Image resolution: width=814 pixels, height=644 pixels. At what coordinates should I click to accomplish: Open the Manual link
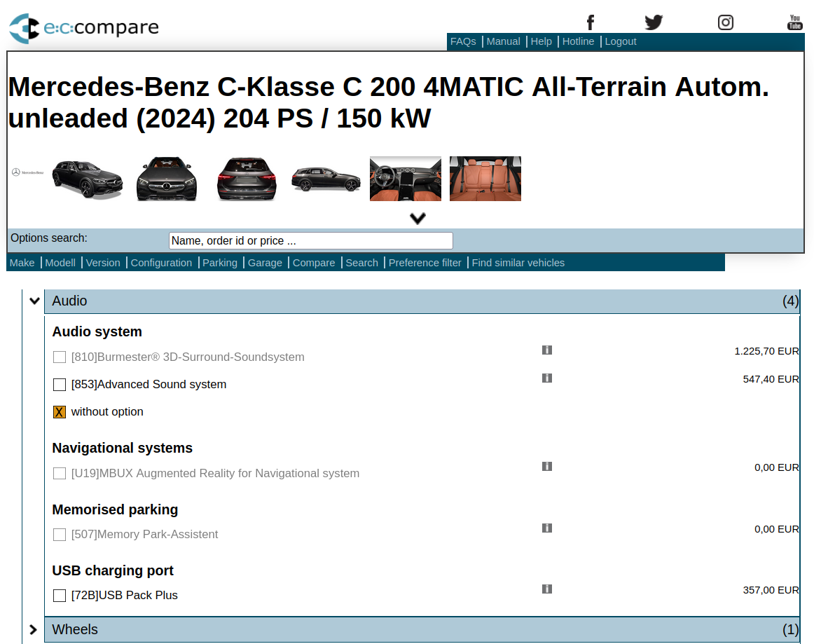503,41
